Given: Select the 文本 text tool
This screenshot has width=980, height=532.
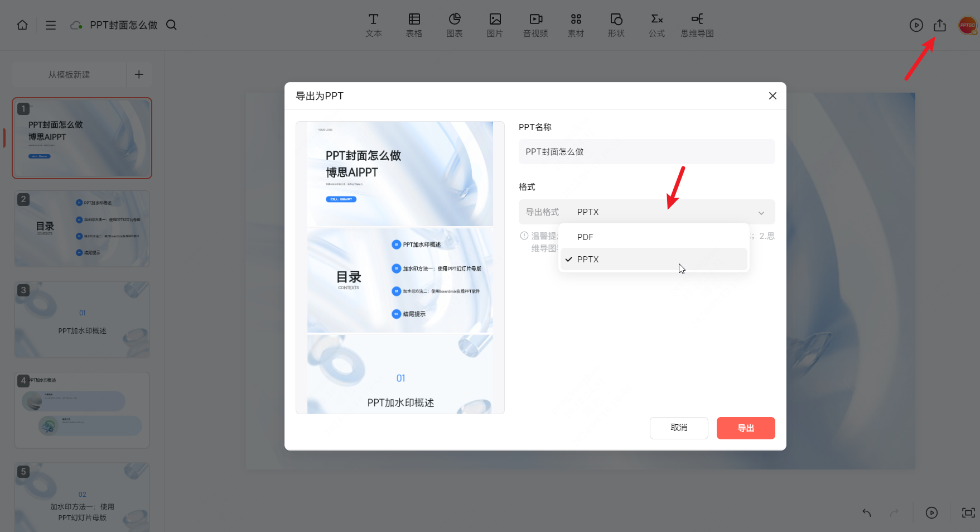Looking at the screenshot, I should coord(373,25).
